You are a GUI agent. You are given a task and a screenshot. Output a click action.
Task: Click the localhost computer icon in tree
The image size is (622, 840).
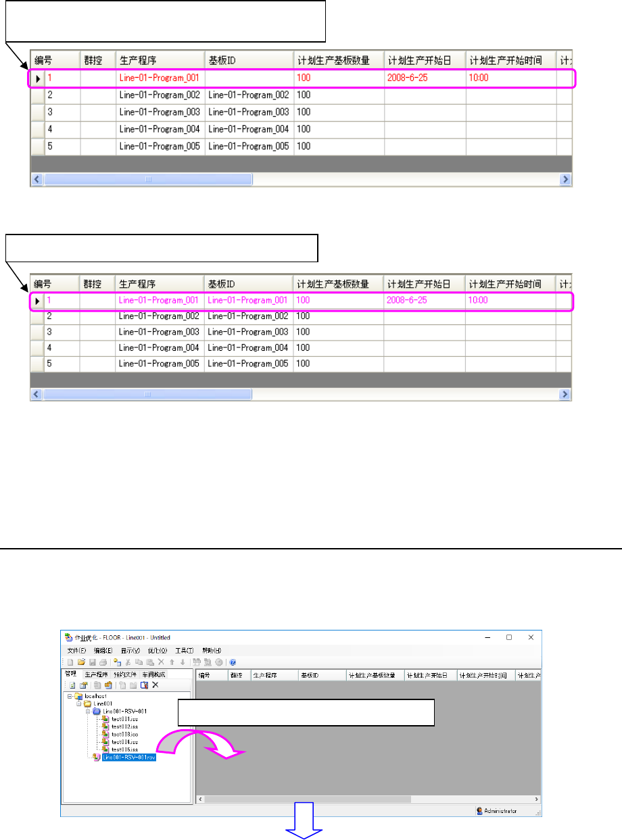[x=78, y=696]
